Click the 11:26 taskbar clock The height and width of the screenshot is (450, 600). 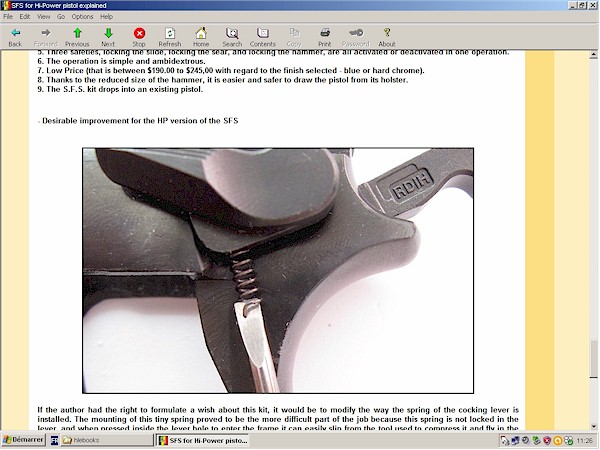tap(585, 441)
